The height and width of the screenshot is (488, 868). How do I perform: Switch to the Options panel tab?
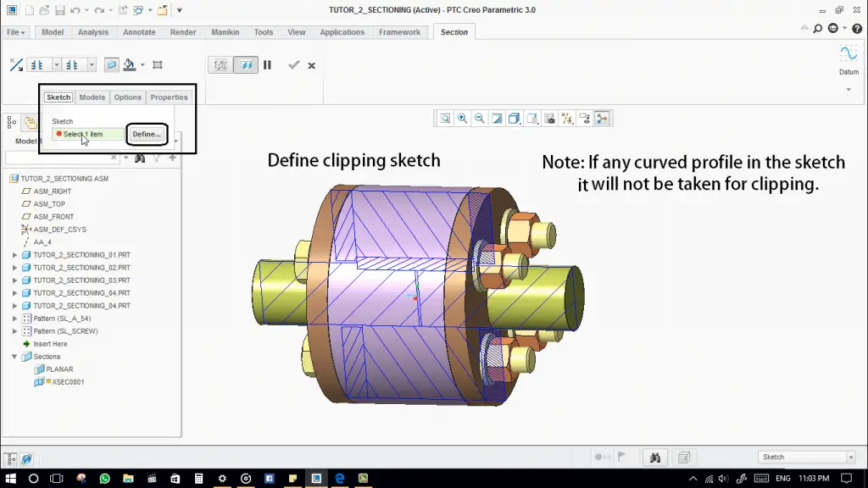128,97
